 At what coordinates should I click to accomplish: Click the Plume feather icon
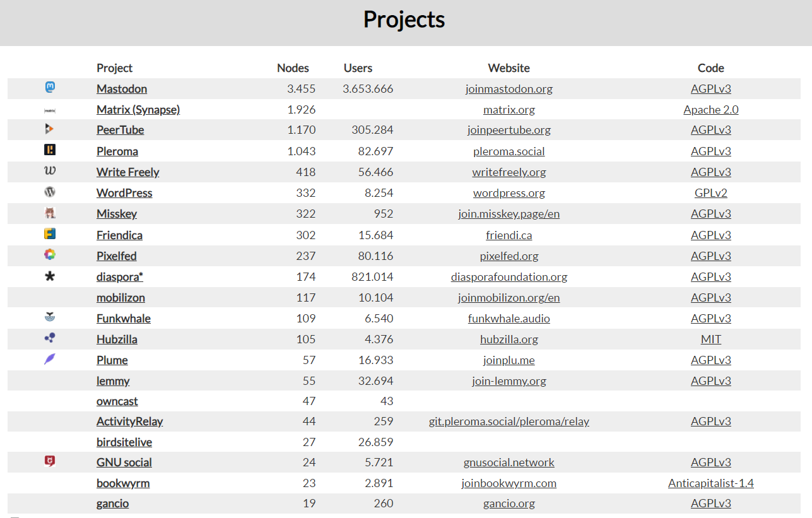click(x=50, y=359)
